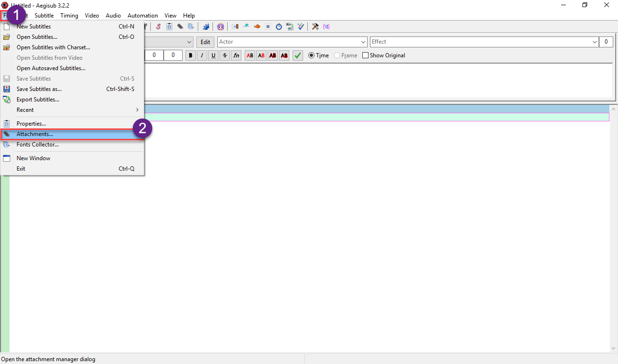Open the Effect combo box dropdown

[x=595, y=42]
